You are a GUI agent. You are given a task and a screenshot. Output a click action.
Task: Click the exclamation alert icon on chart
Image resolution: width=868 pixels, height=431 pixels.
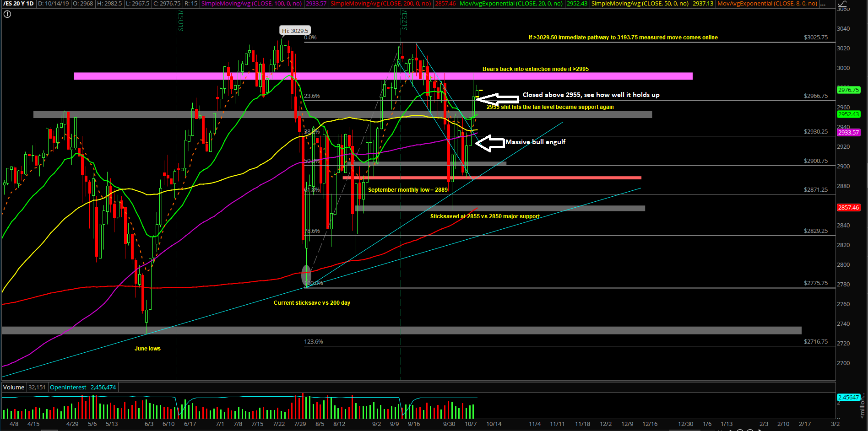pos(7,14)
